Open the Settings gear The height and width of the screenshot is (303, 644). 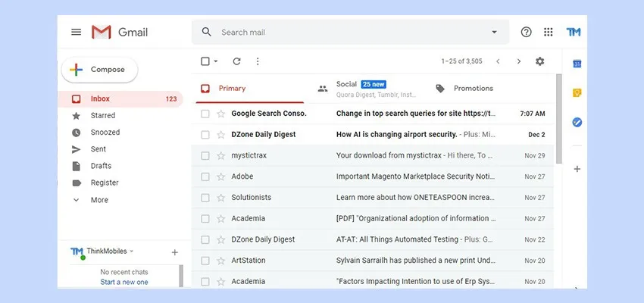click(539, 61)
